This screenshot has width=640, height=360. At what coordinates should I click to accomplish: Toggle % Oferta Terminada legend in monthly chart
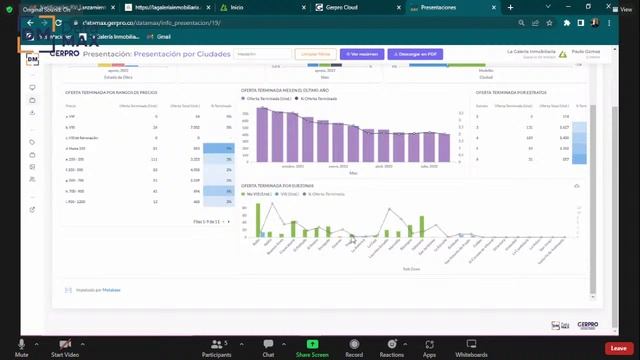[x=316, y=99]
